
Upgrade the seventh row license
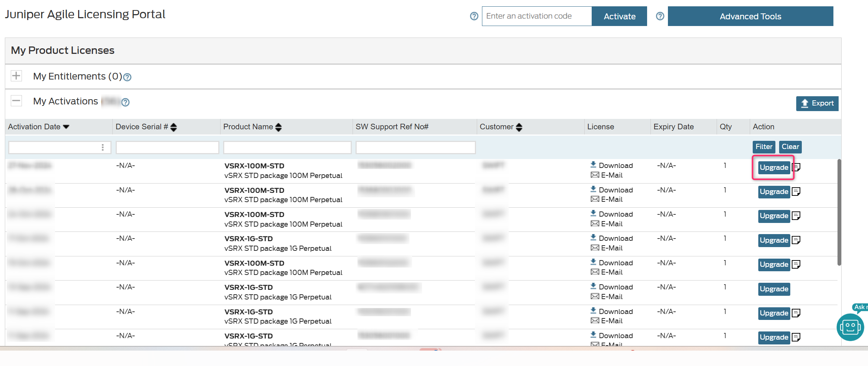774,313
